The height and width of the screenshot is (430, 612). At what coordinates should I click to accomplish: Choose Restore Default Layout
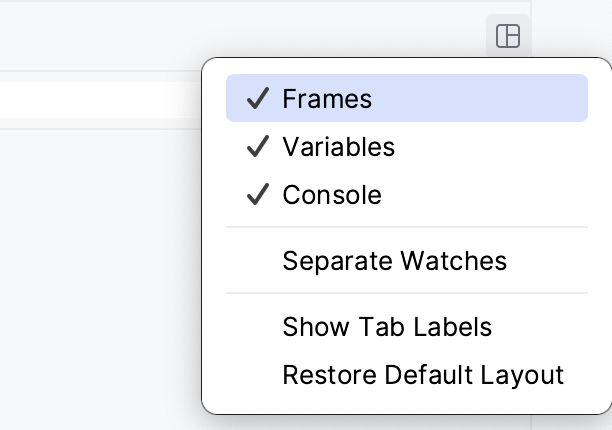coord(423,375)
